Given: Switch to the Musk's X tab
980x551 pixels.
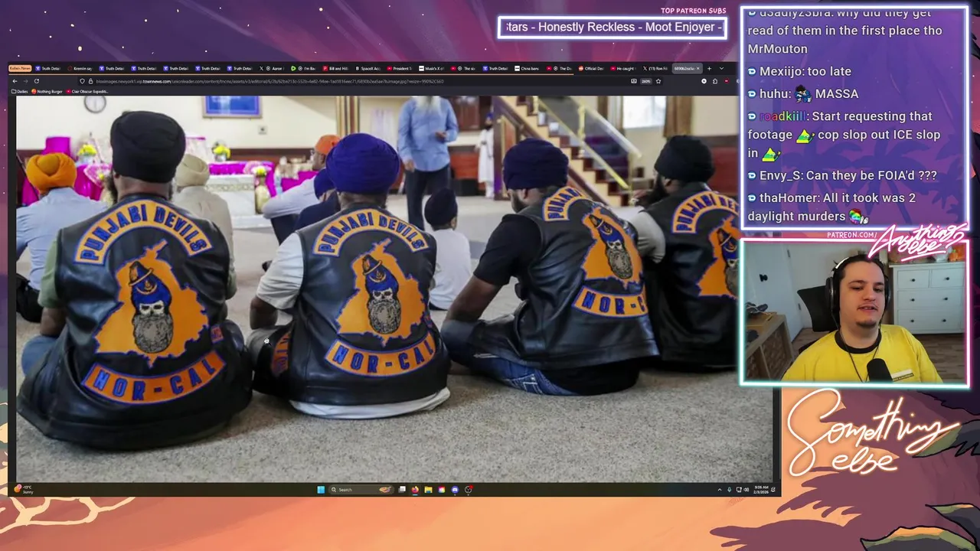Looking at the screenshot, I should tap(431, 68).
